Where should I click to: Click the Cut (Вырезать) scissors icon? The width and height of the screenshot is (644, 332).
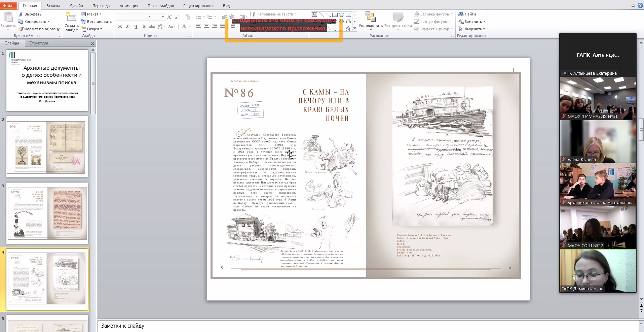[21, 14]
